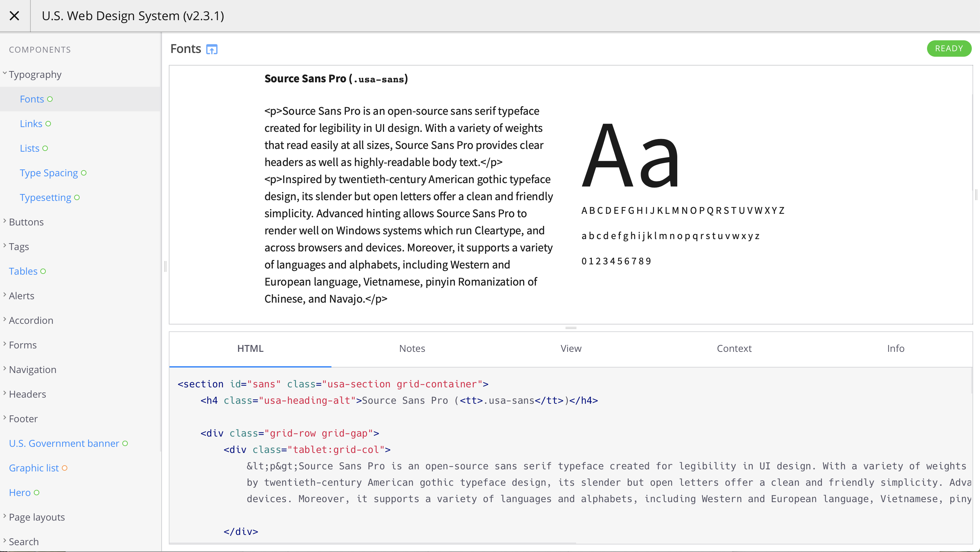Screen dimensions: 980x552
Task: Click the 0123456789 digits sample
Action: pyautogui.click(x=616, y=261)
